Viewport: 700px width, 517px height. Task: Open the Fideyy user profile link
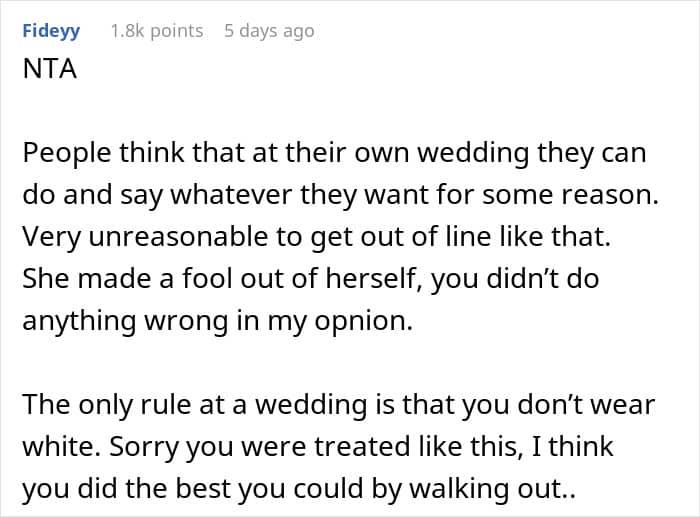51,31
